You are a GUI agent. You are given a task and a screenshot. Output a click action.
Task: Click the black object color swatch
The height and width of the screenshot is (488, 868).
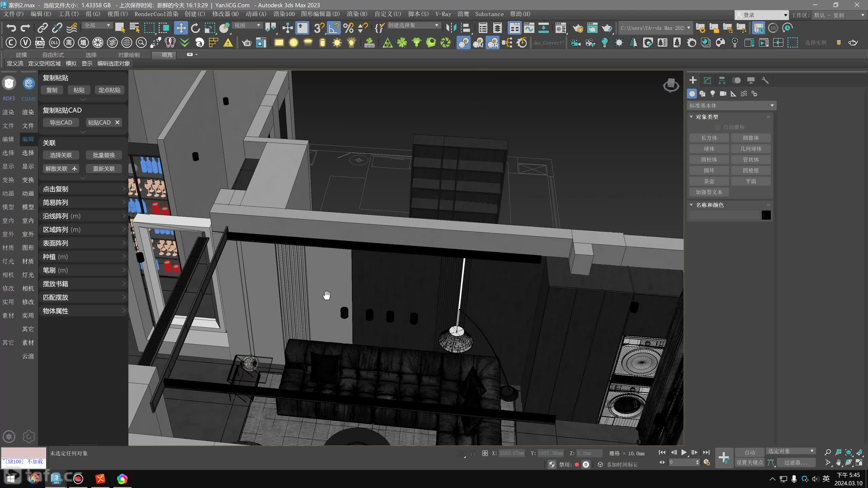(x=766, y=215)
